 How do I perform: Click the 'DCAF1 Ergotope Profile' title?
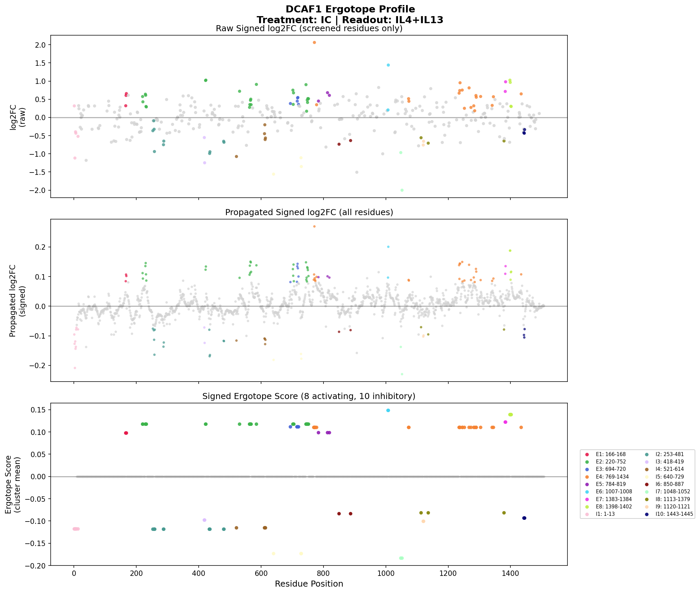pyautogui.click(x=350, y=9)
